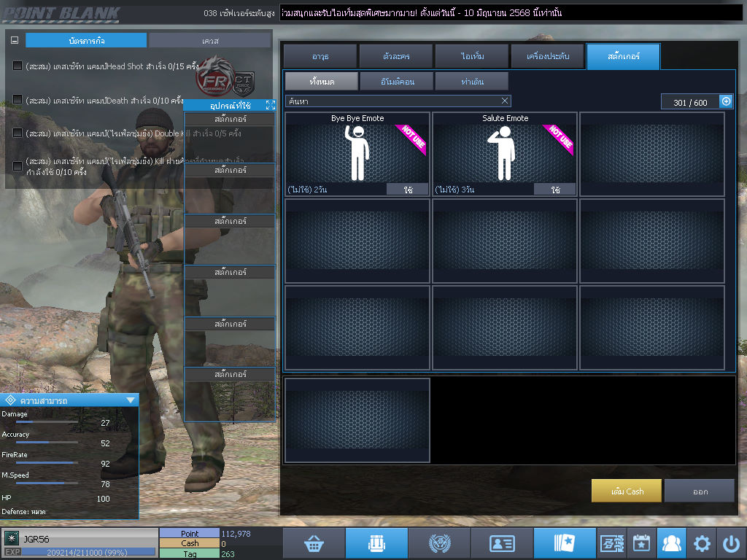
Task: Switch to the อาวุธ (weapons) tab
Action: pyautogui.click(x=320, y=57)
